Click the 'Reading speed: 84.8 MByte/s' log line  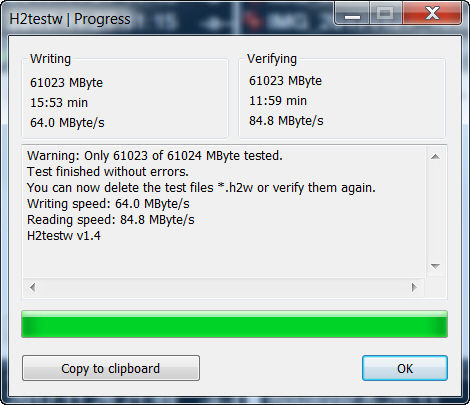coord(111,220)
